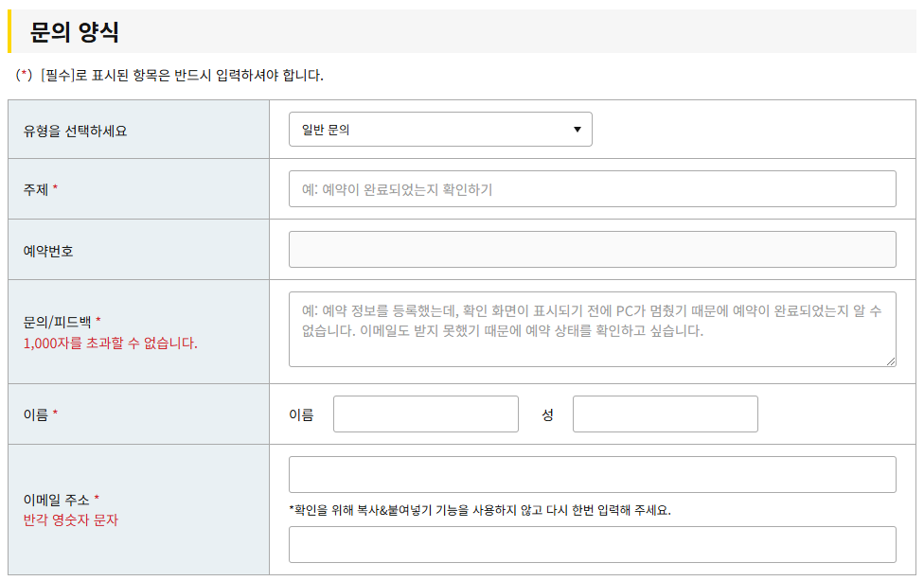924x581 pixels.
Task: Click the 이메일 주소 row label
Action: [x=57, y=500]
